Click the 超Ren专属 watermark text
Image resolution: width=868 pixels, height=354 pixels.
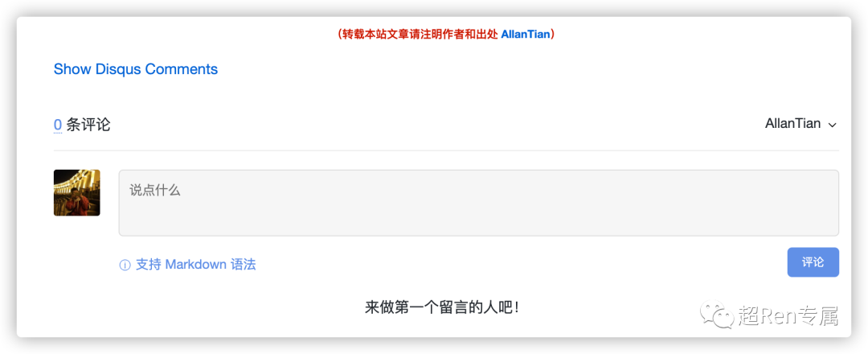coord(788,315)
